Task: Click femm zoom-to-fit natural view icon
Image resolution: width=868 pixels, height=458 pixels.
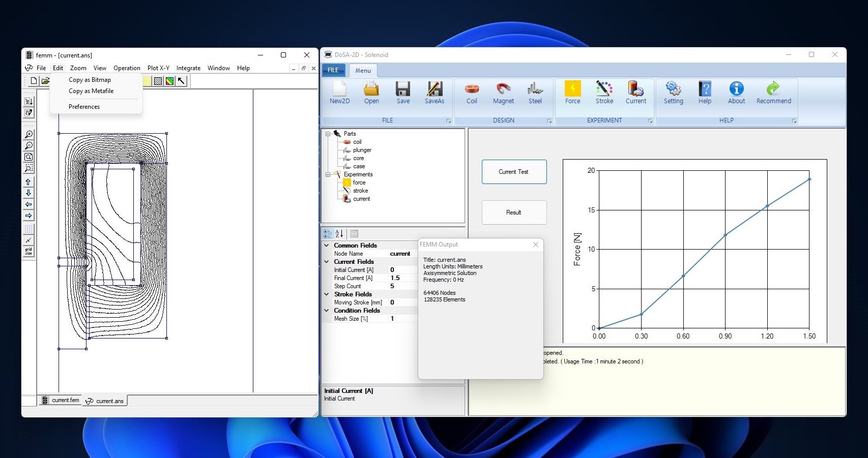Action: point(28,157)
